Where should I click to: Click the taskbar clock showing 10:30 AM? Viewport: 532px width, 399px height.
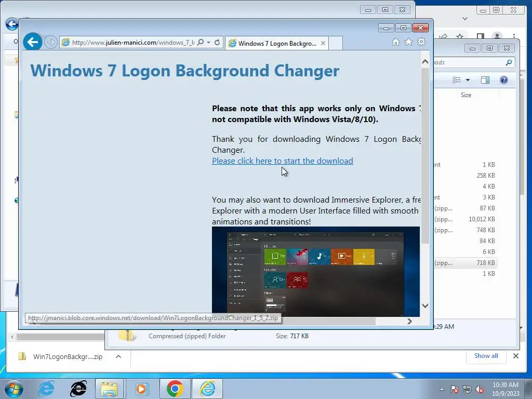tap(505, 389)
